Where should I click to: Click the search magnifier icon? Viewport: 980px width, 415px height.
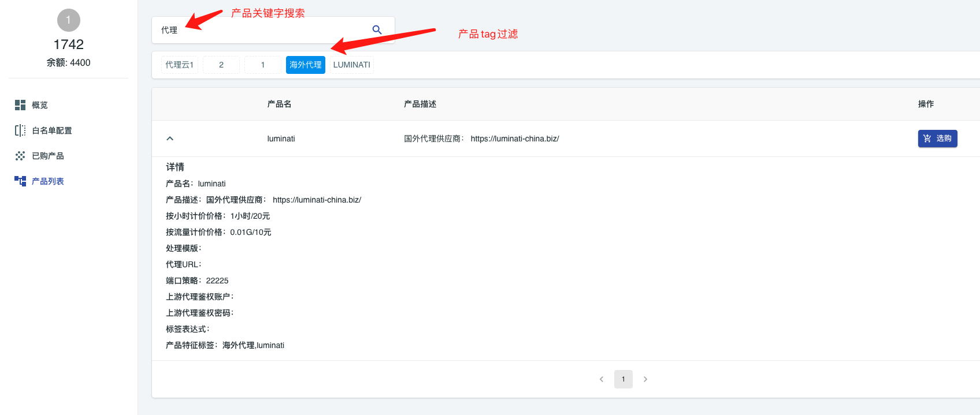377,29
